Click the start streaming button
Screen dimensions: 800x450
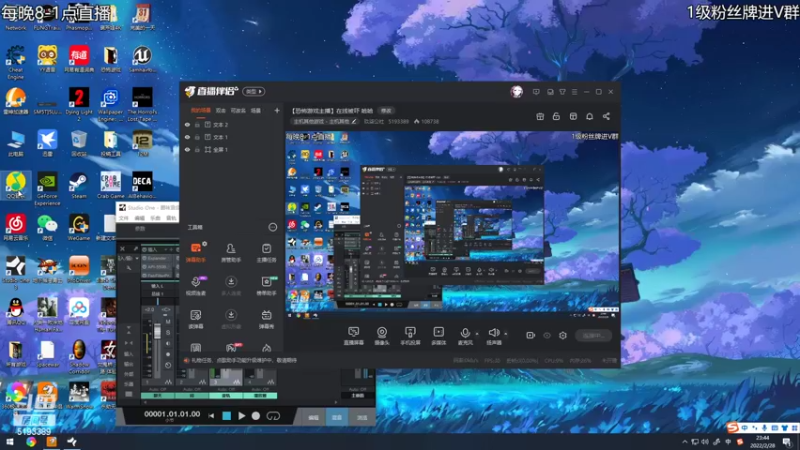tap(593, 335)
